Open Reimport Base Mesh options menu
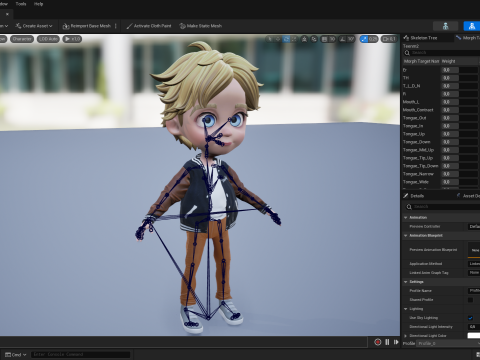Image resolution: width=480 pixels, height=360 pixels. 116,26
